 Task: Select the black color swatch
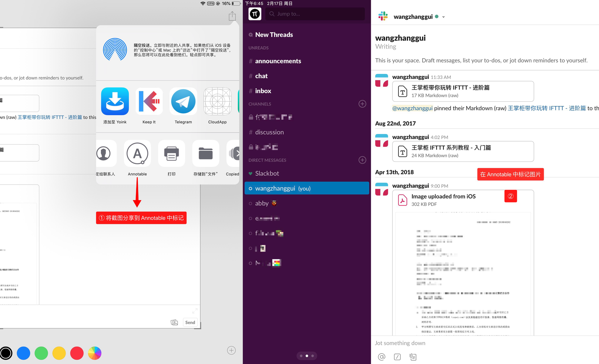[x=6, y=353]
